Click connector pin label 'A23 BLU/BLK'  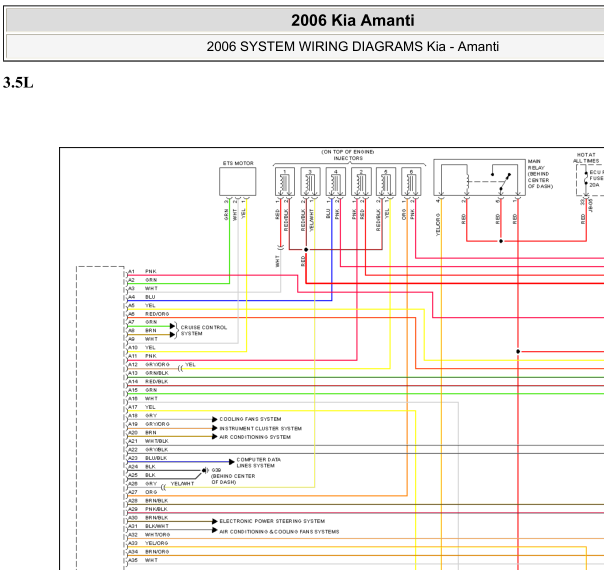(x=148, y=458)
